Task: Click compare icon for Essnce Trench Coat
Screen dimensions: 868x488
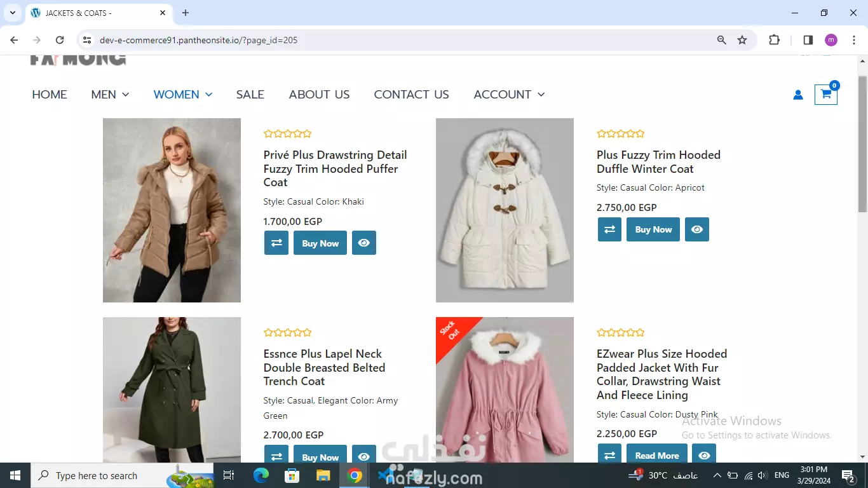Action: (x=276, y=454)
